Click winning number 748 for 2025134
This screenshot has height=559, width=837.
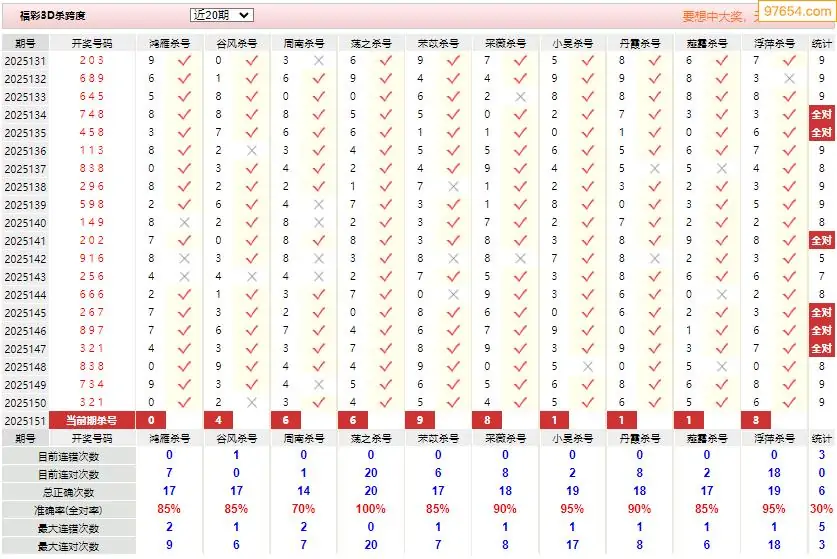pos(92,114)
